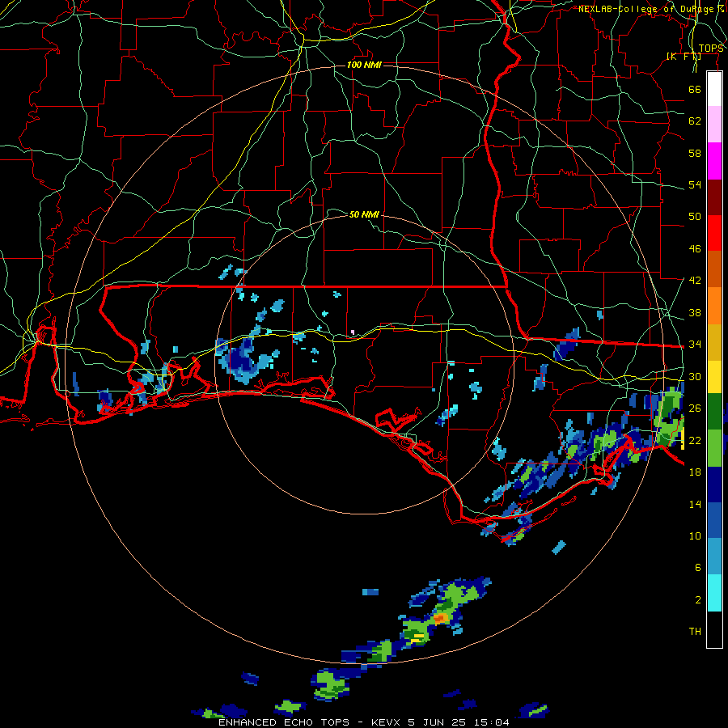Click the white swatch in the tops legend
The width and height of the screenshot is (728, 728).
click(714, 89)
